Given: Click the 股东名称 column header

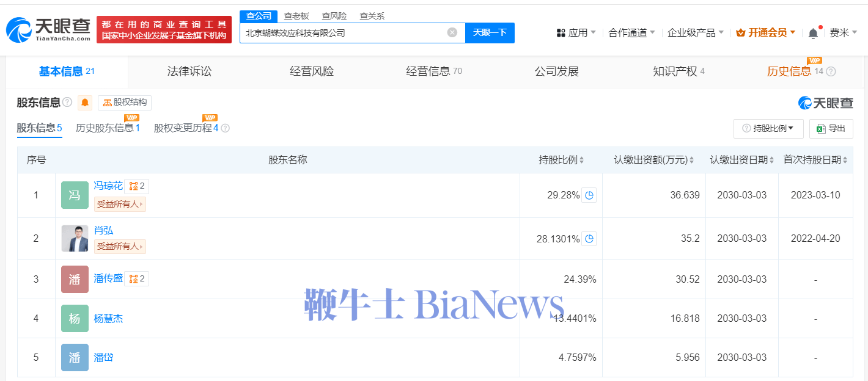Looking at the screenshot, I should coord(287,160).
